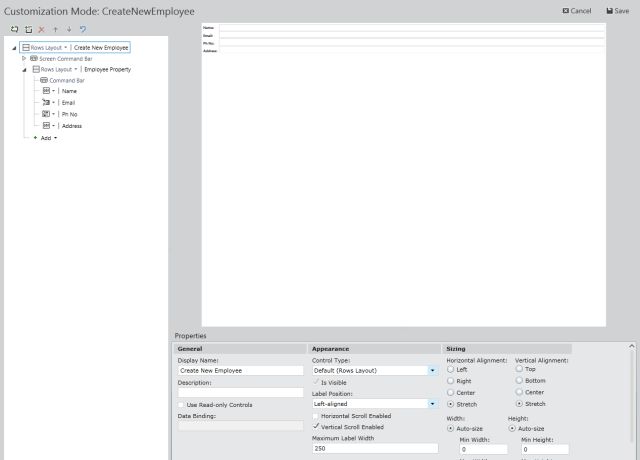Click the Rows Layout icon for Employee Property
Image resolution: width=640 pixels, height=460 pixels.
(36, 69)
